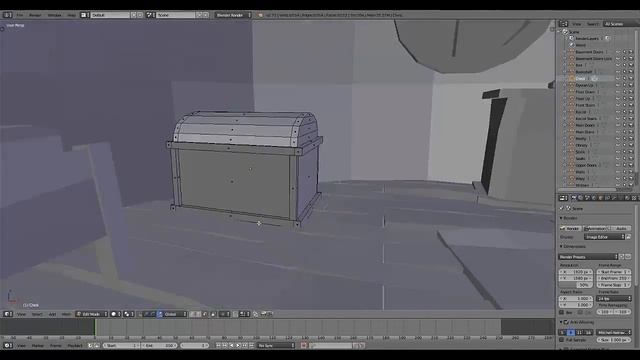Toggle the proportional editing icon

click(x=224, y=314)
